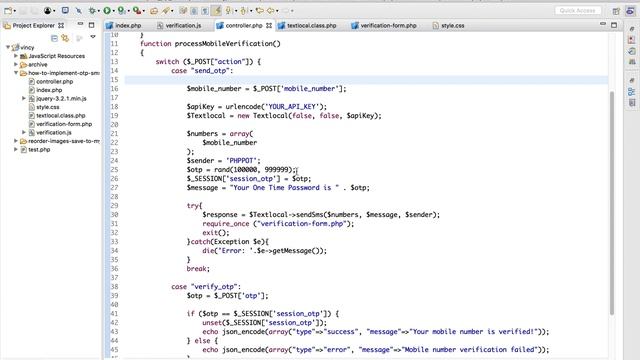
Task: Select style.css in the project tree
Action: (x=44, y=107)
